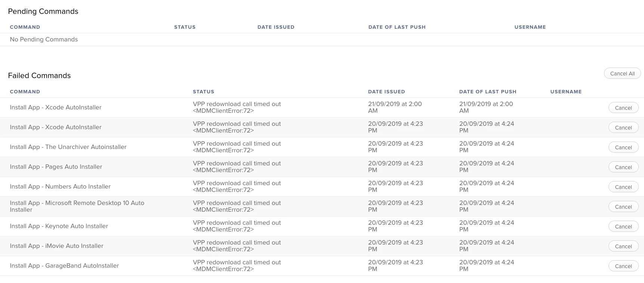
Task: Click USERNAME header in Failed Commands table
Action: coord(566,91)
